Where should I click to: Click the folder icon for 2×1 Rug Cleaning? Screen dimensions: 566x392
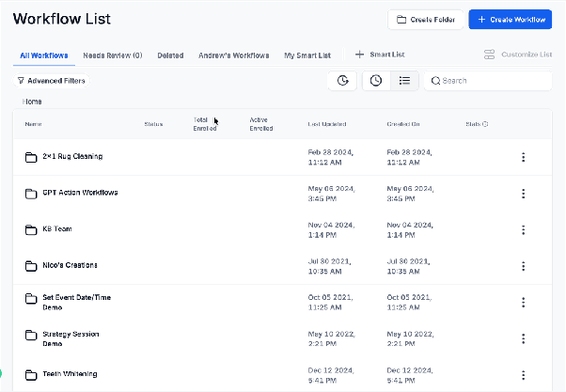pyautogui.click(x=31, y=157)
